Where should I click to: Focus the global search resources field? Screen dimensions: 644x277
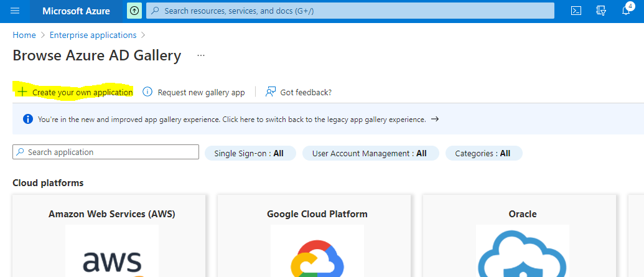(350, 11)
